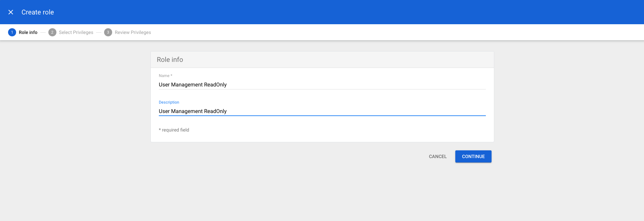Click the blue Description field label

[169, 102]
